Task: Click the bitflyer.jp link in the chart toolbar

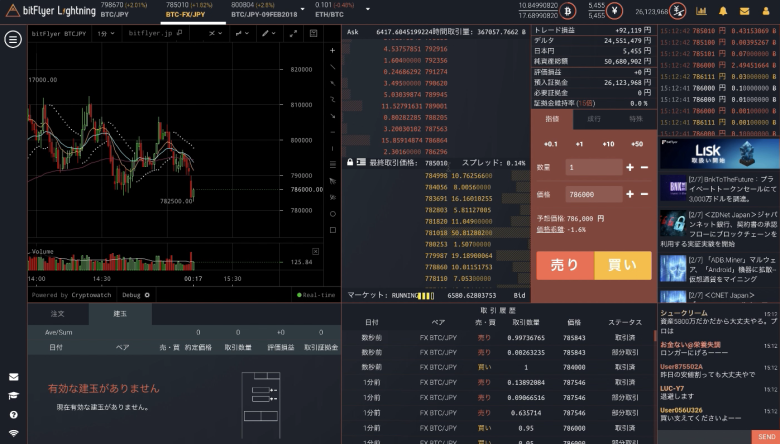Action: [155, 33]
